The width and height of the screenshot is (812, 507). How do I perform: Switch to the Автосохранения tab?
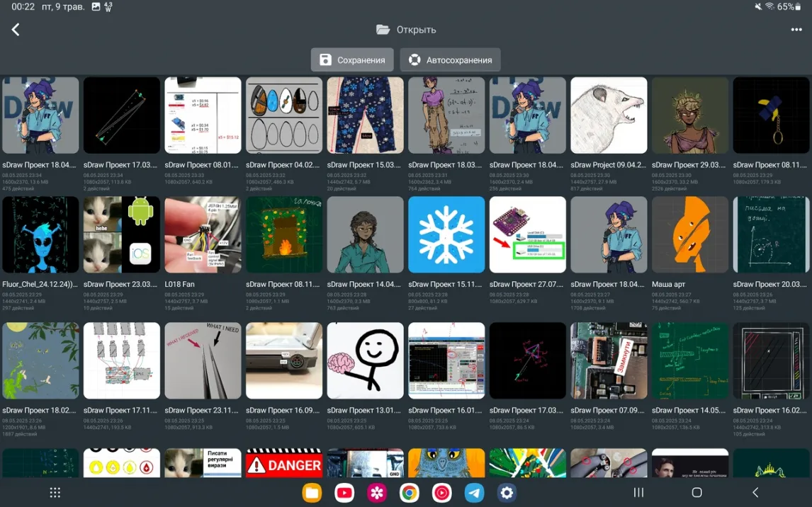[x=450, y=60]
